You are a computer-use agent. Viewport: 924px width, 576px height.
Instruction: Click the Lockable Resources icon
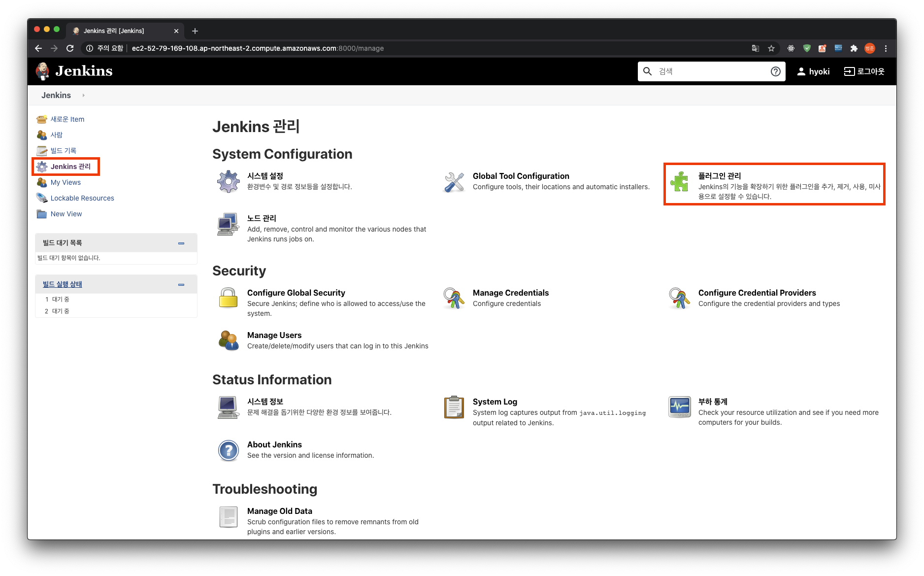pos(42,198)
